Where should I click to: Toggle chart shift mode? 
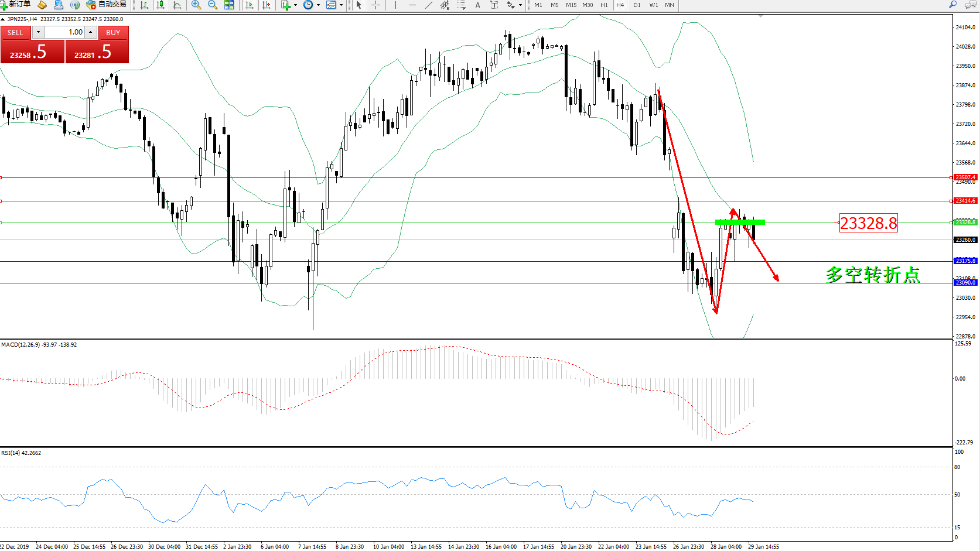pos(266,5)
